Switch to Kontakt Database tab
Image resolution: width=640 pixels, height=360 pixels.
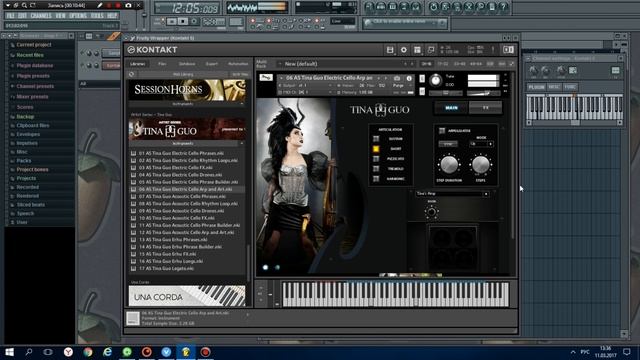pyautogui.click(x=187, y=64)
